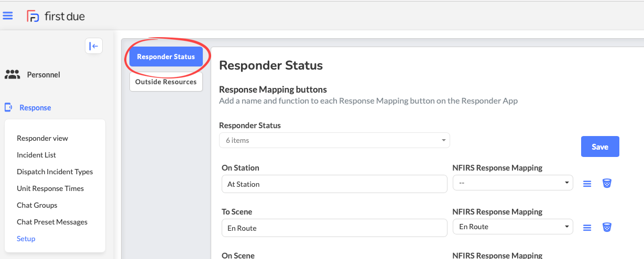Open Dispatch Incident Types

(54, 172)
